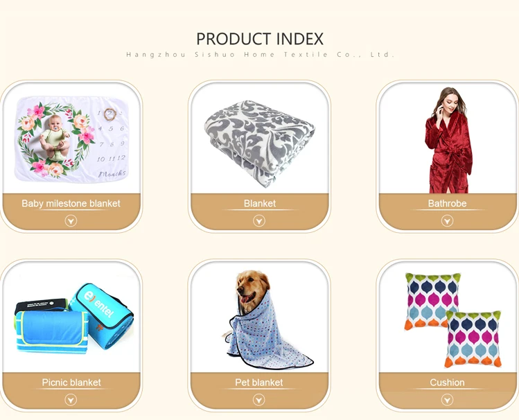Open the Picnic blanket label link
The height and width of the screenshot is (420, 519).
click(71, 383)
